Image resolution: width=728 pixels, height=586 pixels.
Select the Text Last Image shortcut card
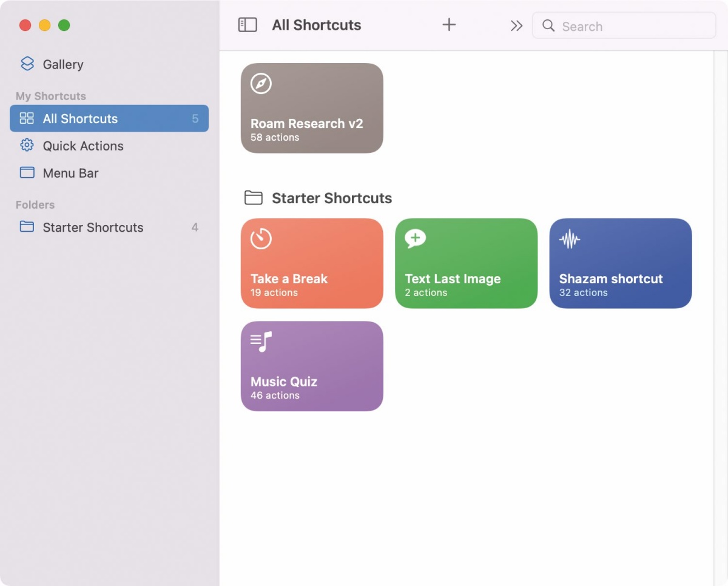click(x=466, y=263)
